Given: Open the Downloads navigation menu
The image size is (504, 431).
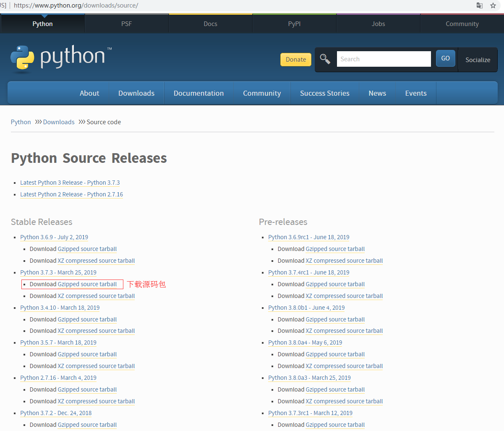Looking at the screenshot, I should pos(136,93).
